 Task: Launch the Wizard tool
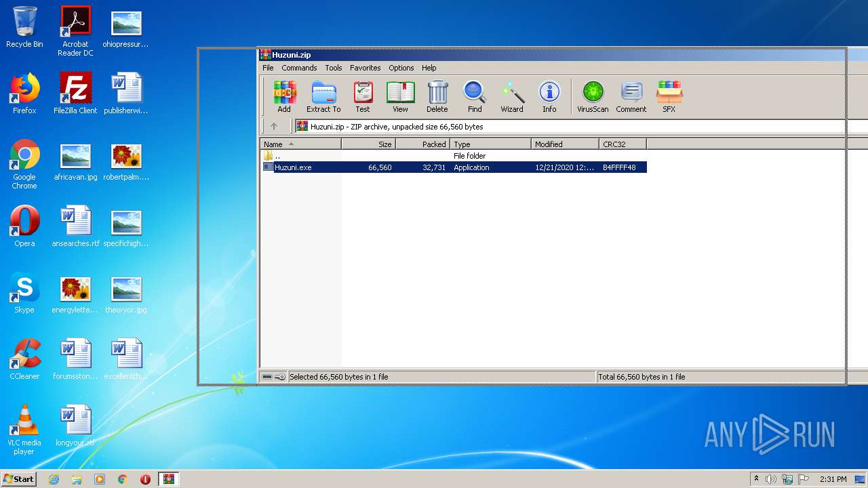click(512, 97)
